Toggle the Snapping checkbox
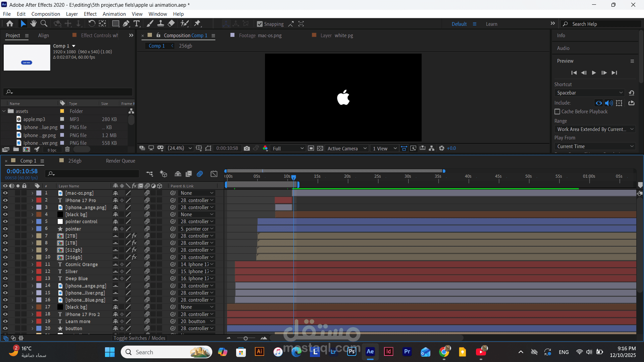Screen dimensions: 644x362 coord(260,24)
